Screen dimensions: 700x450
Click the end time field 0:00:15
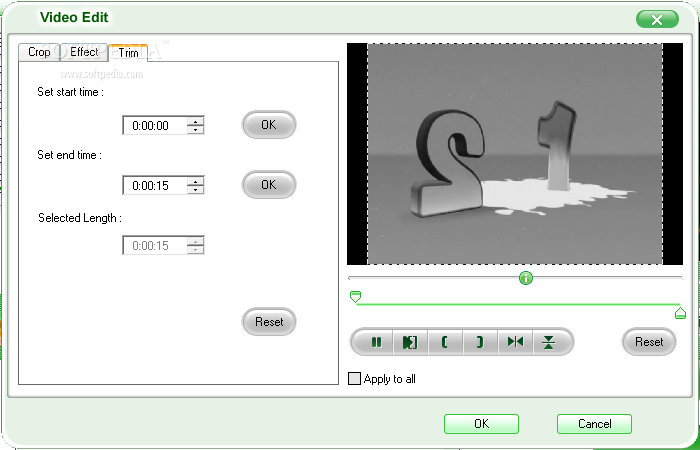tap(155, 185)
